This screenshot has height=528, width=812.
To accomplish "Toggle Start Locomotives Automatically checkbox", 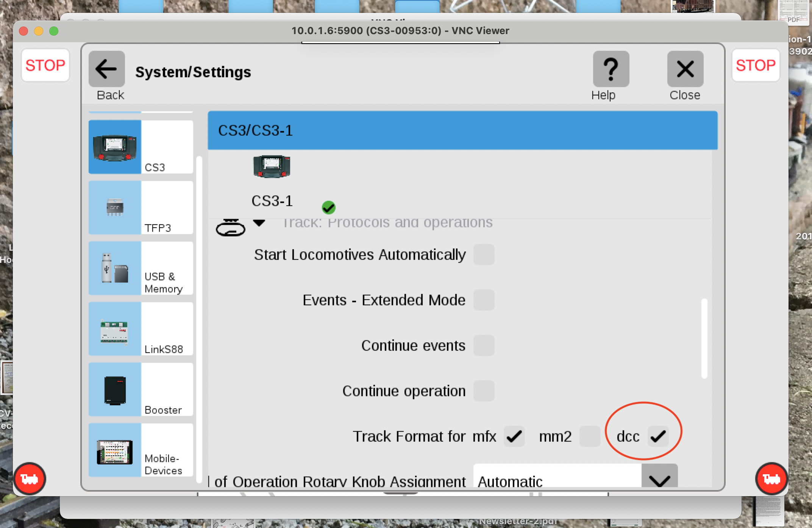I will [484, 255].
